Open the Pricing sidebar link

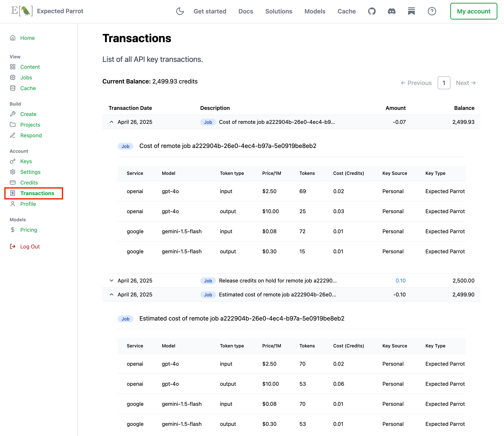(x=29, y=230)
